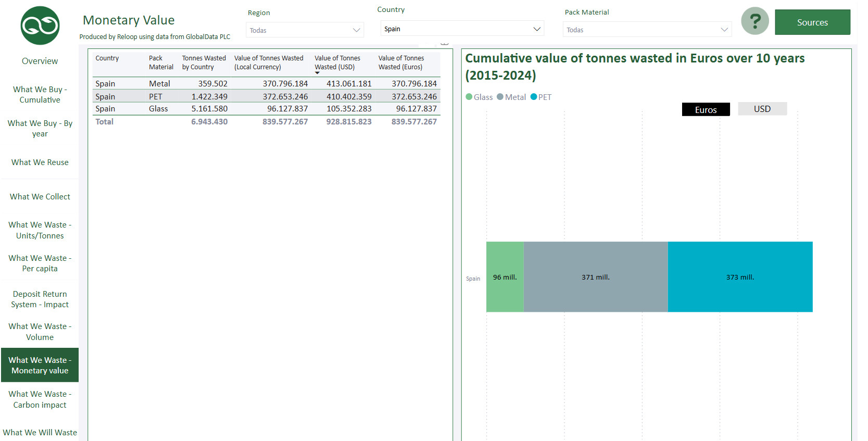Screen dimensions: 868x441
Task: Sort by Value of Tonnes Wasted (Euros) header
Action: pos(401,62)
